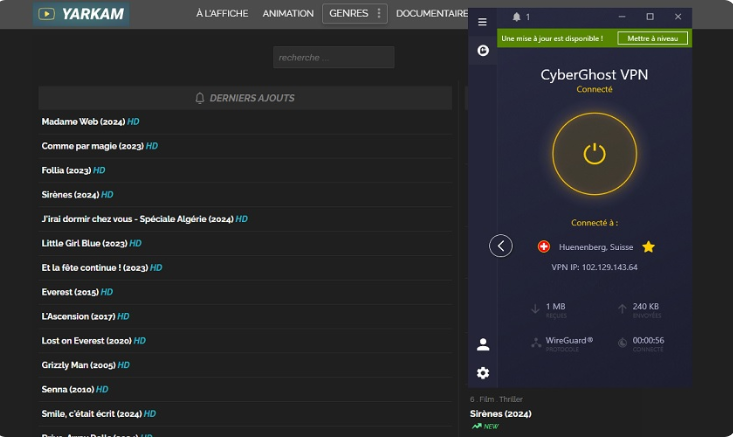Image resolution: width=733 pixels, height=438 pixels.
Task: Open the CyberGhost hamburger menu
Action: (483, 21)
